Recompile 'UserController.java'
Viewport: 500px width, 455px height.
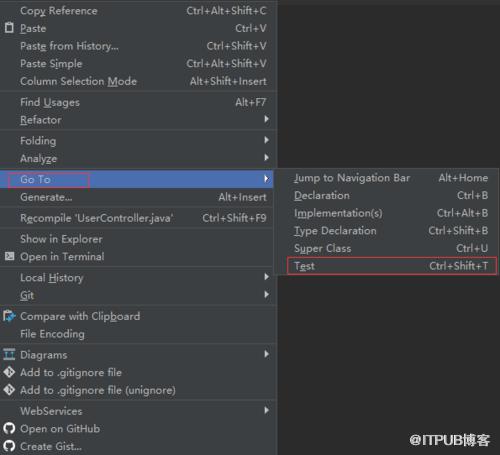138,218
